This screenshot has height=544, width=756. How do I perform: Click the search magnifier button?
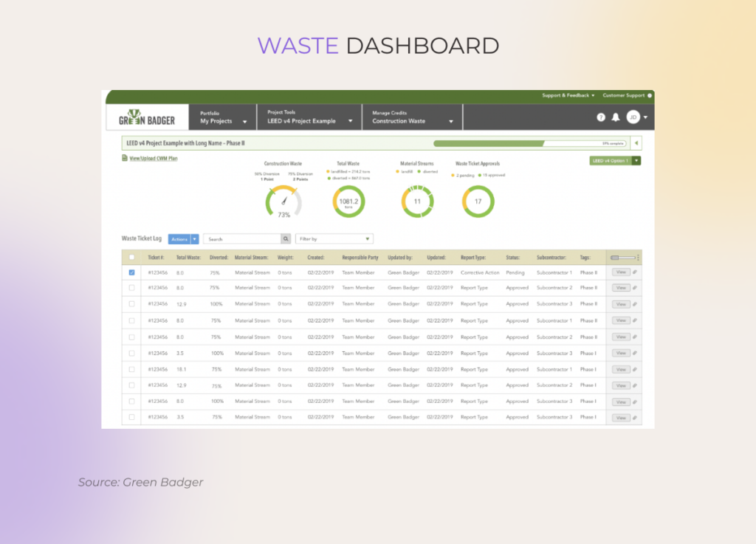pos(286,239)
